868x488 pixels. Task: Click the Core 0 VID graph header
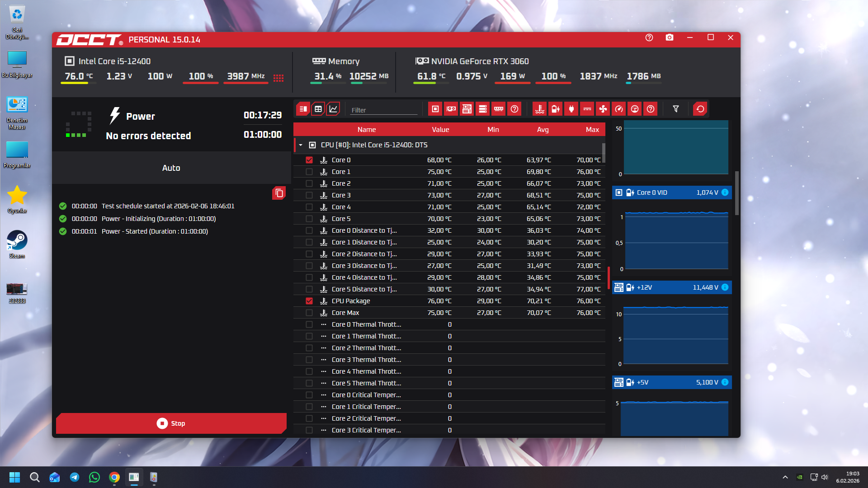click(x=672, y=192)
